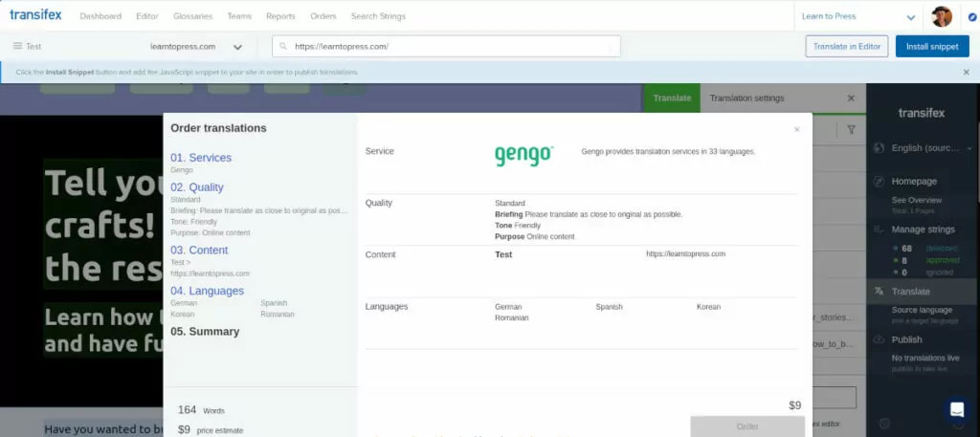Click the settings icon at sidebar bottom

[x=884, y=424]
